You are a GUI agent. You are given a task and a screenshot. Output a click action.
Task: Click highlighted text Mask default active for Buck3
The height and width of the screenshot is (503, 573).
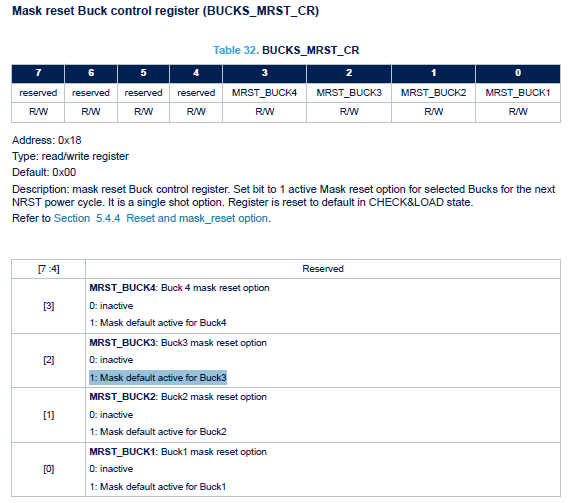[x=158, y=377]
